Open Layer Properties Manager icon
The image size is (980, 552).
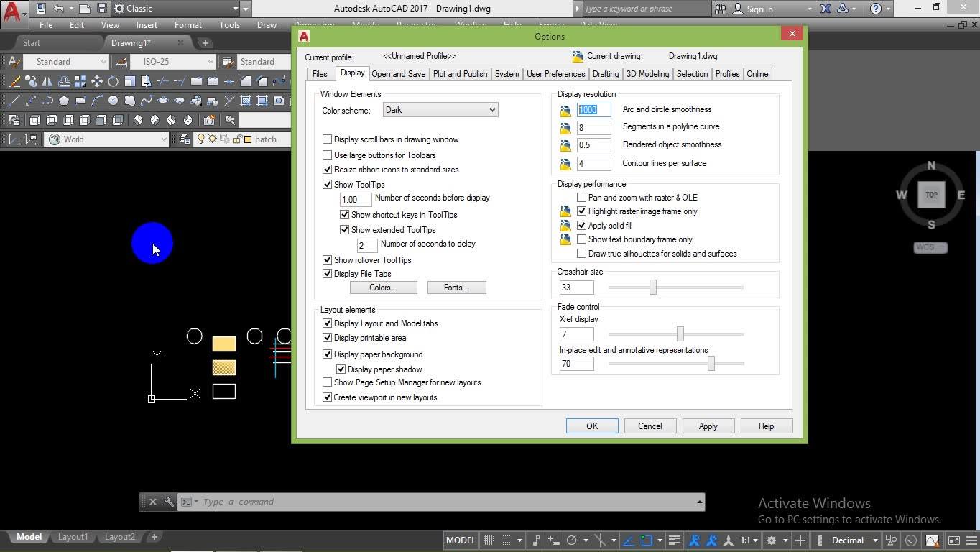tap(185, 139)
